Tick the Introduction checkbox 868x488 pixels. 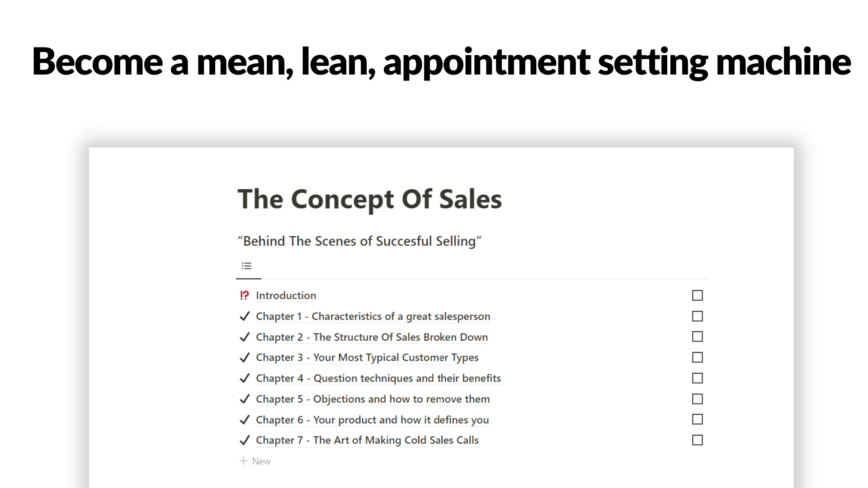pos(698,296)
